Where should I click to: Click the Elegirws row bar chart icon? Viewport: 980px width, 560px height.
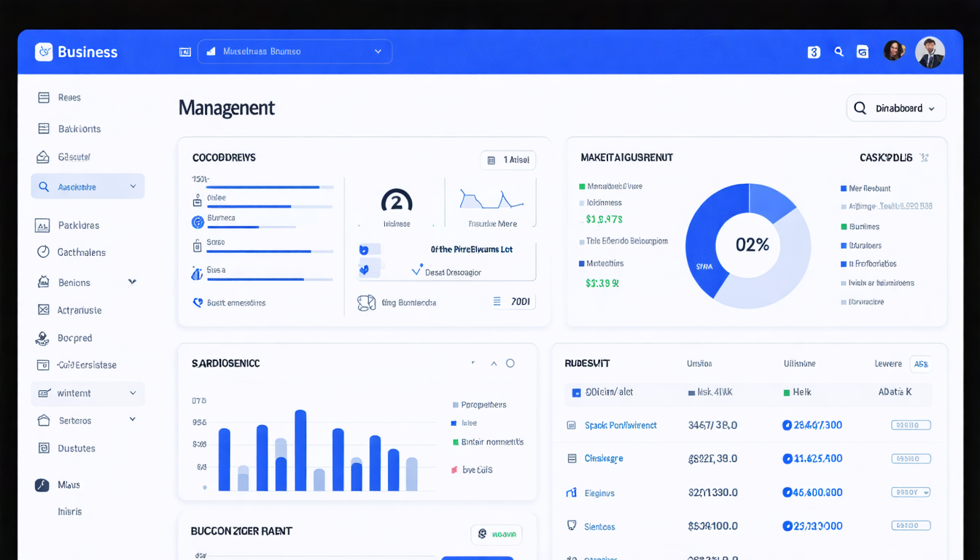[x=572, y=493]
